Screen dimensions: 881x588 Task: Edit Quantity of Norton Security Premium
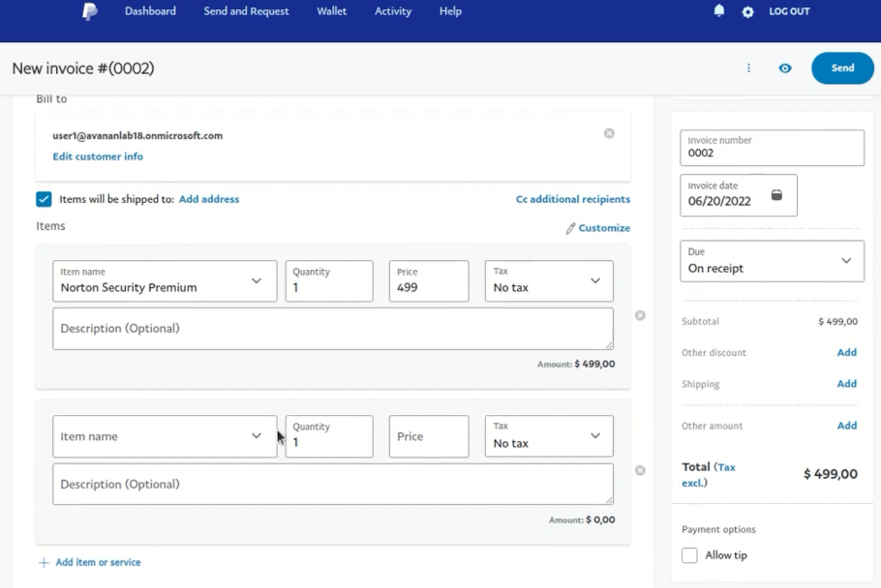click(x=329, y=281)
